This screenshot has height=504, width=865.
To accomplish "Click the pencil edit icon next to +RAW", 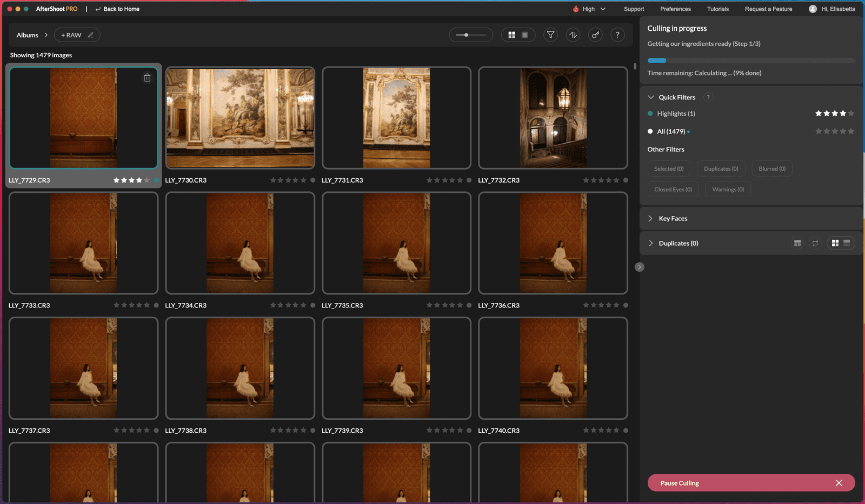I will point(90,35).
